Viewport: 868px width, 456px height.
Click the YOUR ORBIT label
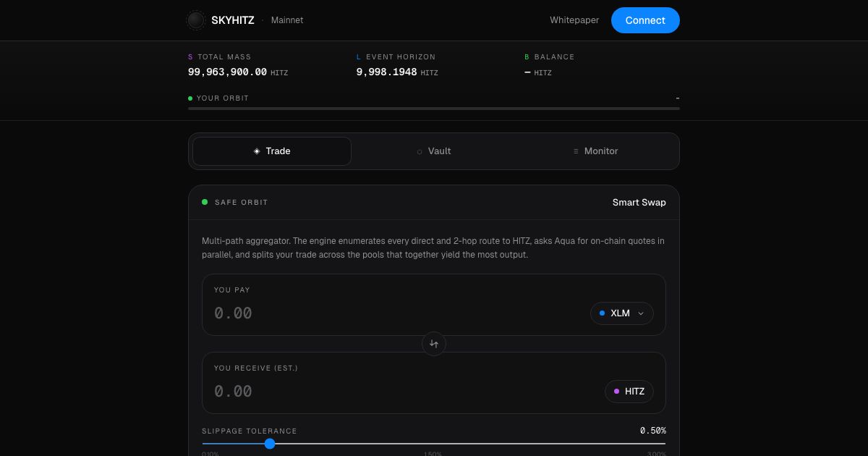coord(223,98)
